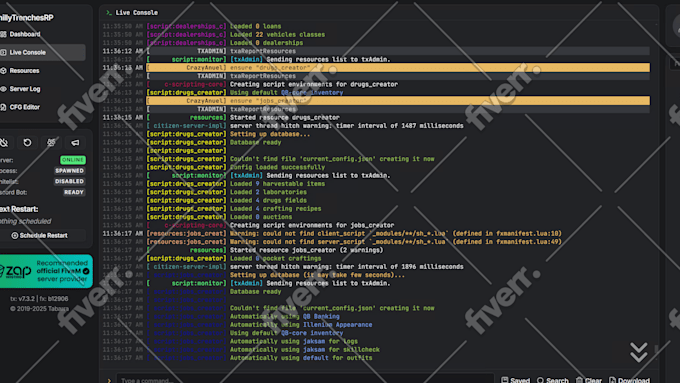Click the READY Discord Bot badge

pos(74,192)
